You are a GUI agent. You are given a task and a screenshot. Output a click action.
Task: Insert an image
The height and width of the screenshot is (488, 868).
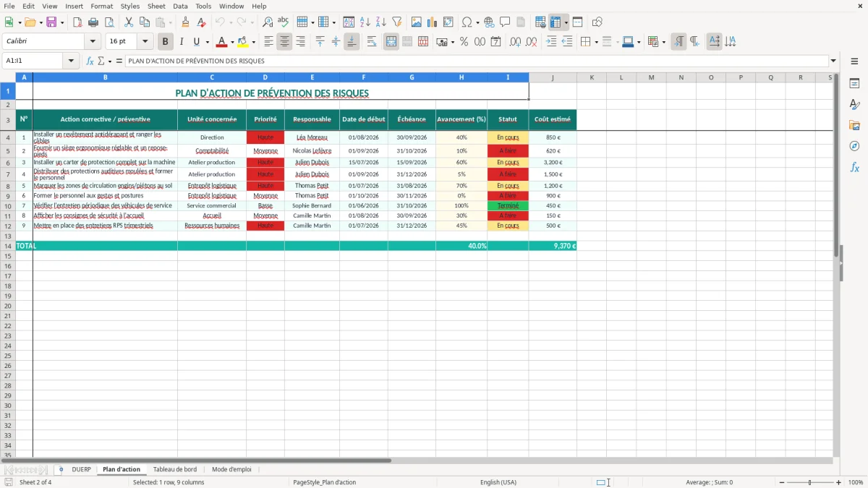pyautogui.click(x=417, y=22)
